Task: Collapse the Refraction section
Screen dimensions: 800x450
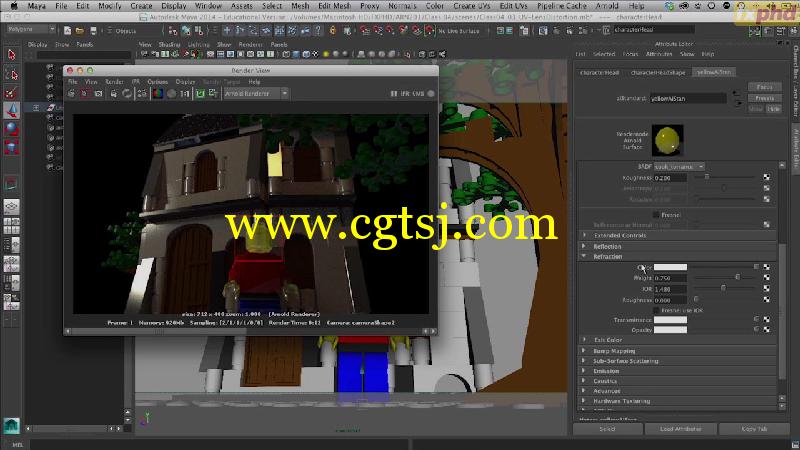Action: click(585, 257)
